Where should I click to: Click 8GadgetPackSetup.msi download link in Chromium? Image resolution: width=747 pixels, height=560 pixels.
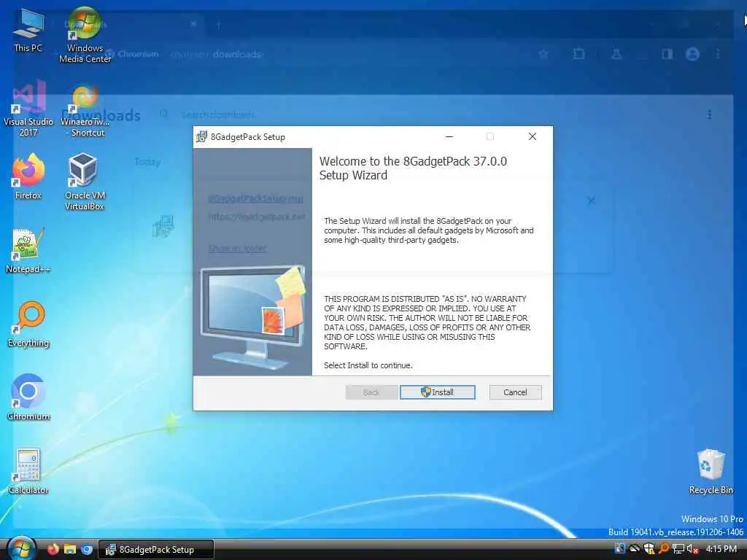pos(256,198)
